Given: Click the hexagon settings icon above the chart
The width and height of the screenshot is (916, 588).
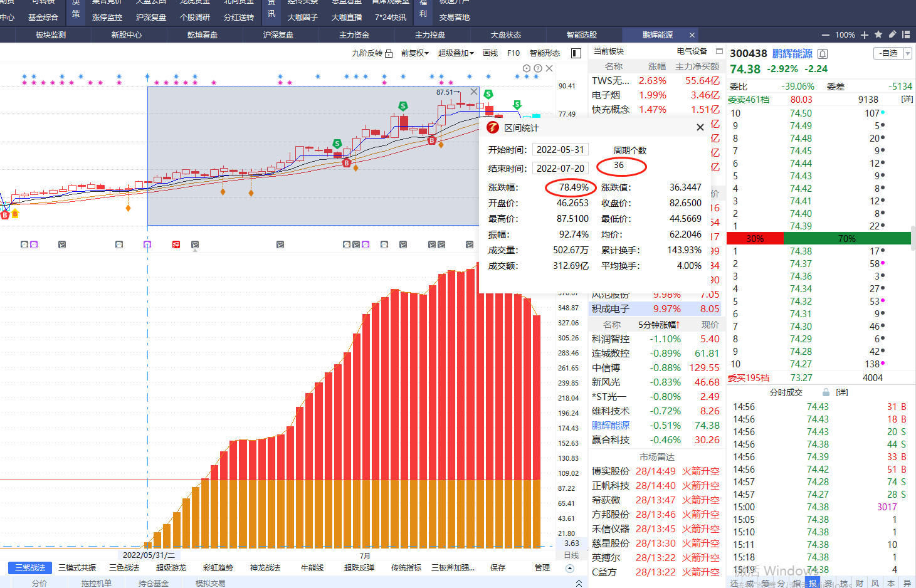Looking at the screenshot, I should pos(527,68).
